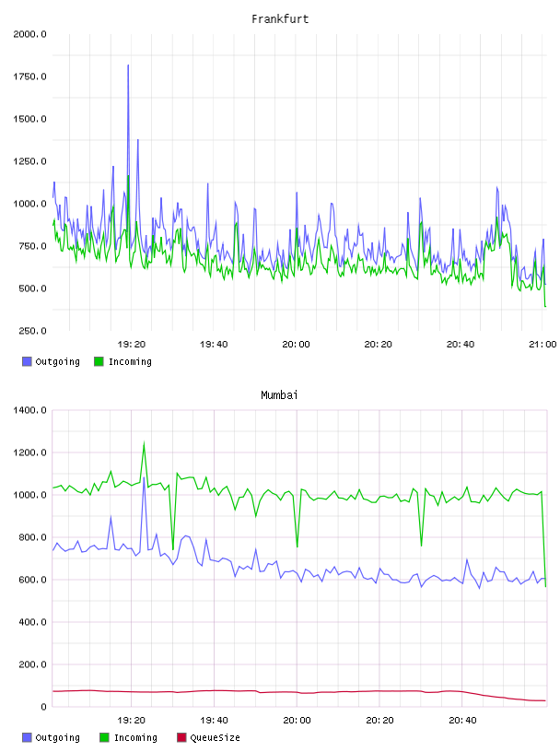Click the red QueueSize swatch in Mumbai legend
The height and width of the screenshot is (752, 560).
(181, 737)
